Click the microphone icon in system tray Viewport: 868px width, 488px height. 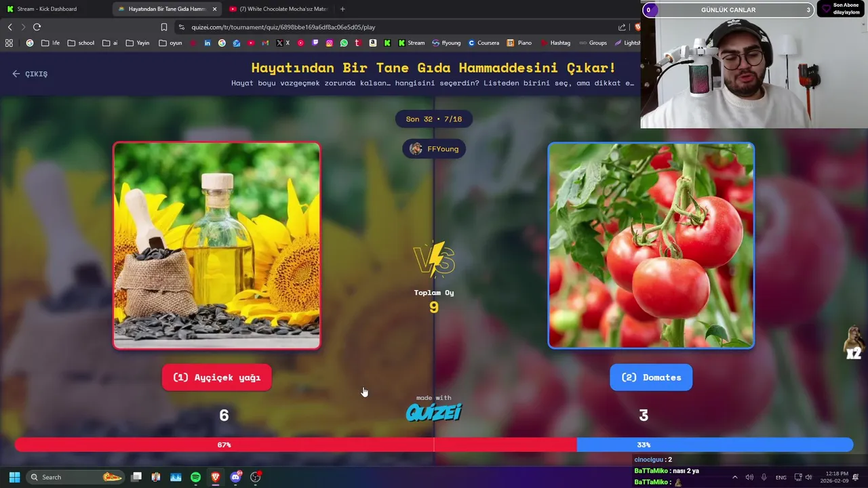point(764,477)
